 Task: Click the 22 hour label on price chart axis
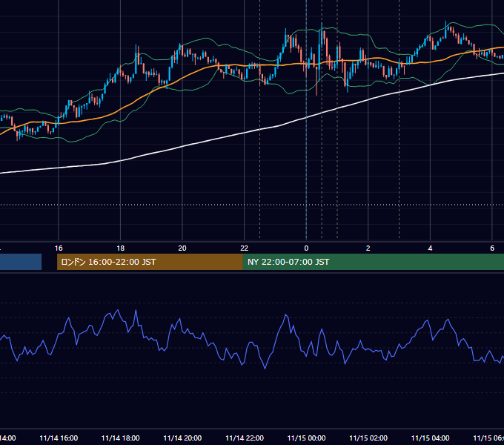click(245, 248)
